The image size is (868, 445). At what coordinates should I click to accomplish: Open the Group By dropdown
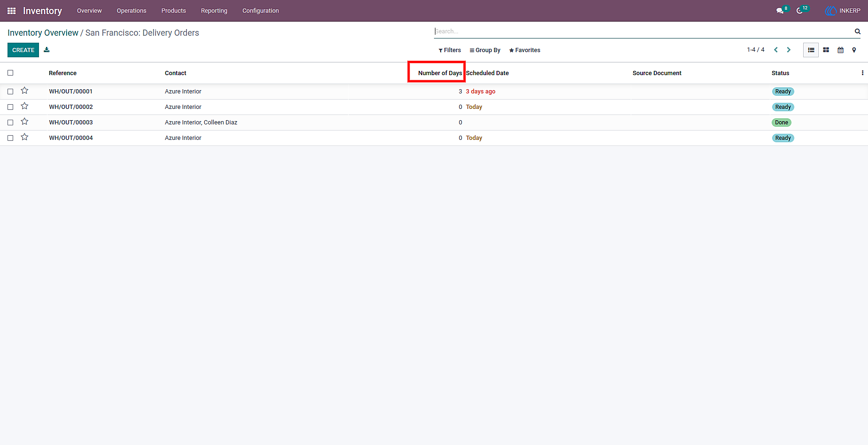point(485,50)
